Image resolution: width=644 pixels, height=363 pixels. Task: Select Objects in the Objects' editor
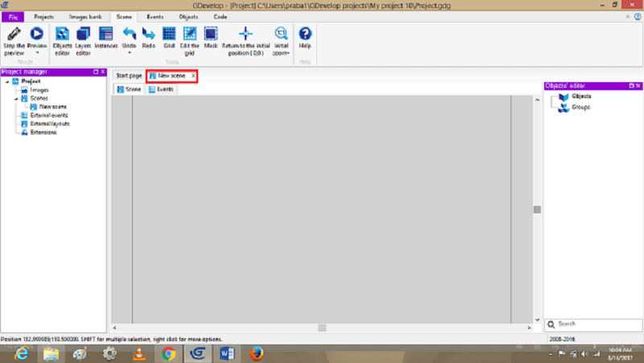pos(581,96)
